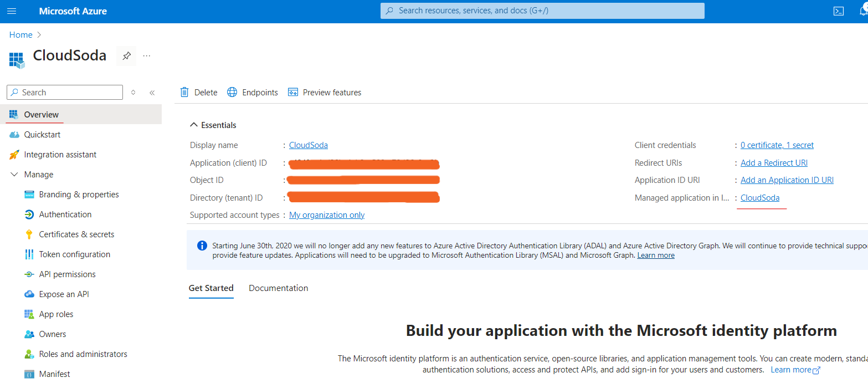This screenshot has width=868, height=388.
Task: Open Learn more under identity platform text
Action: pyautogui.click(x=791, y=370)
